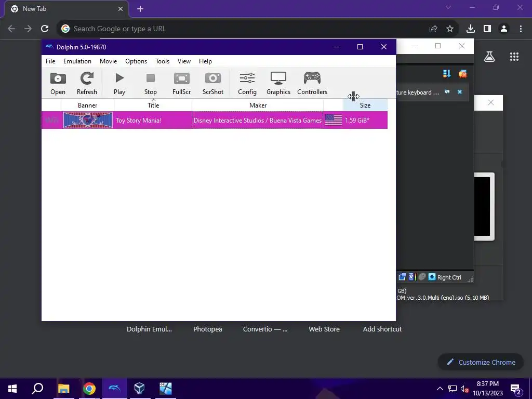Image resolution: width=532 pixels, height=399 pixels.
Task: Open Chrome profile icon
Action: 504,29
